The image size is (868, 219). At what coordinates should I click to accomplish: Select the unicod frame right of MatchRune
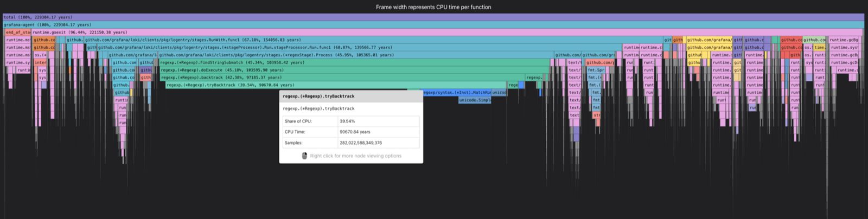coord(499,93)
